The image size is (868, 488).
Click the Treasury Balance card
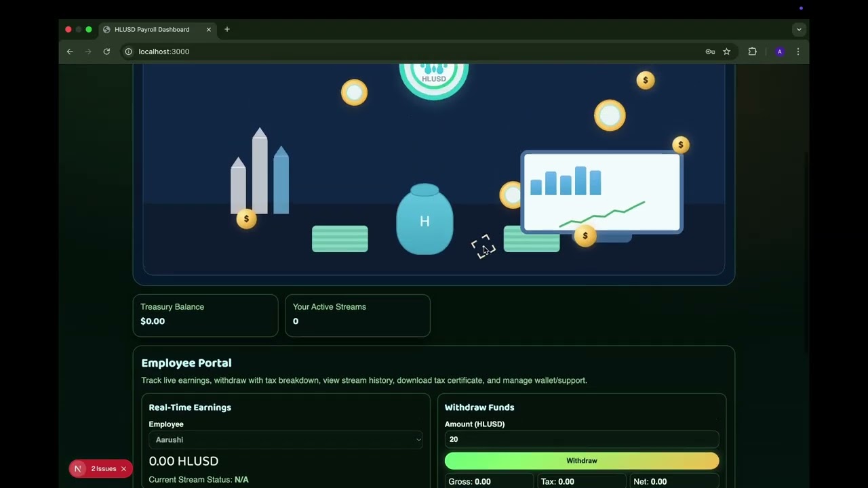[x=205, y=315]
